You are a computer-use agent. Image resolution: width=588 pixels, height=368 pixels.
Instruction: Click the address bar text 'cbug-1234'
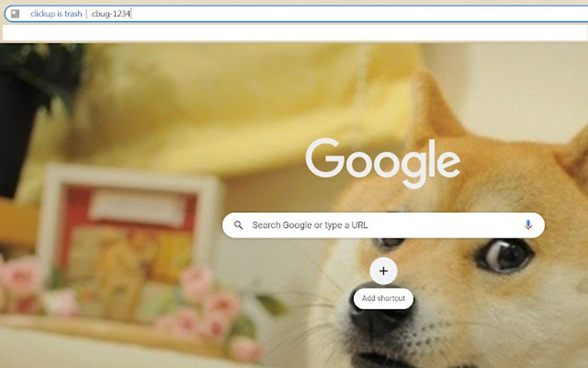[x=111, y=14]
